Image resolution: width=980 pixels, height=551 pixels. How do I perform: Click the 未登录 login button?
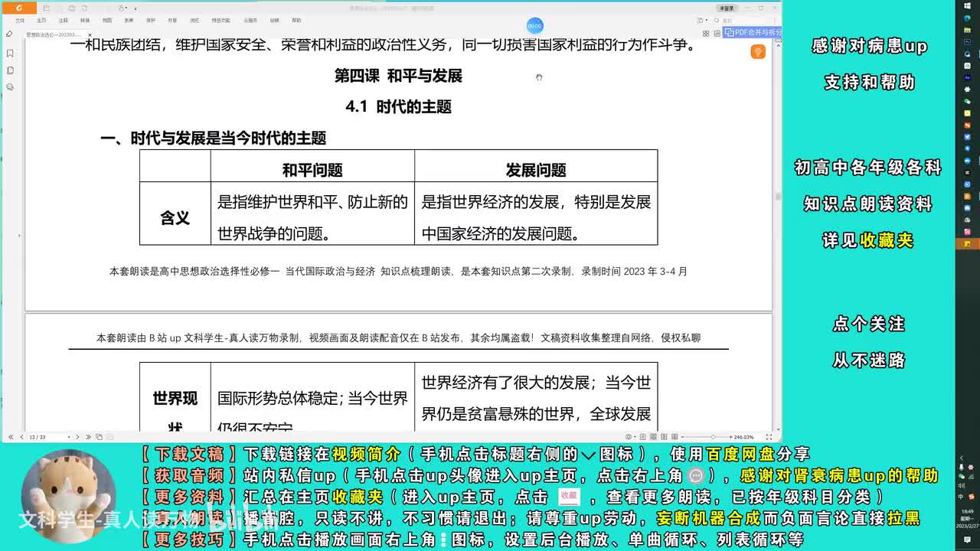pos(727,8)
